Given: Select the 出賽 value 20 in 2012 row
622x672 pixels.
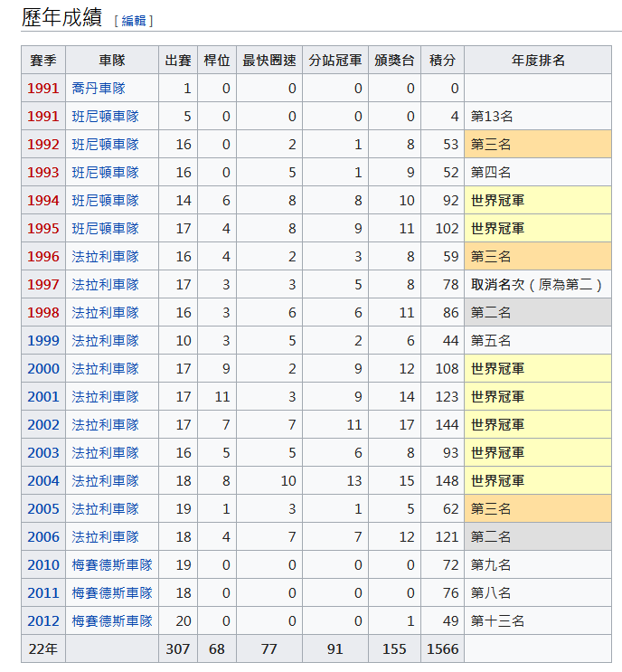Looking at the screenshot, I should [178, 621].
